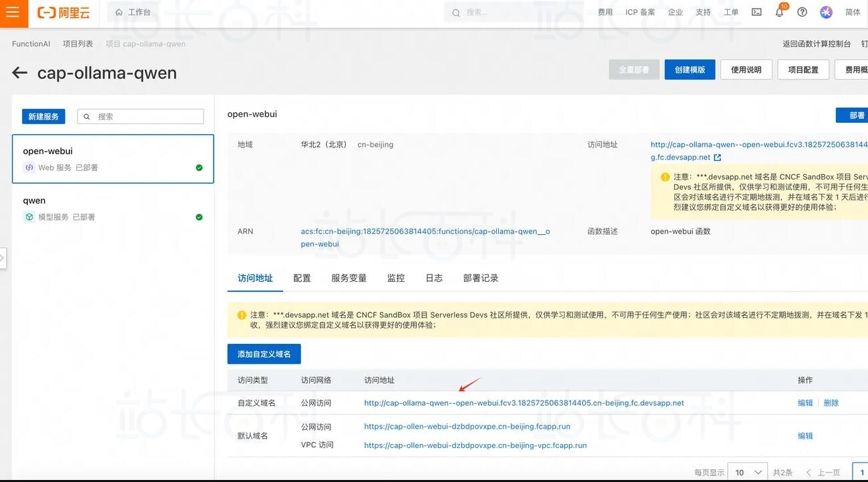Switch language via 简体
The height and width of the screenshot is (482, 868).
coord(853,13)
